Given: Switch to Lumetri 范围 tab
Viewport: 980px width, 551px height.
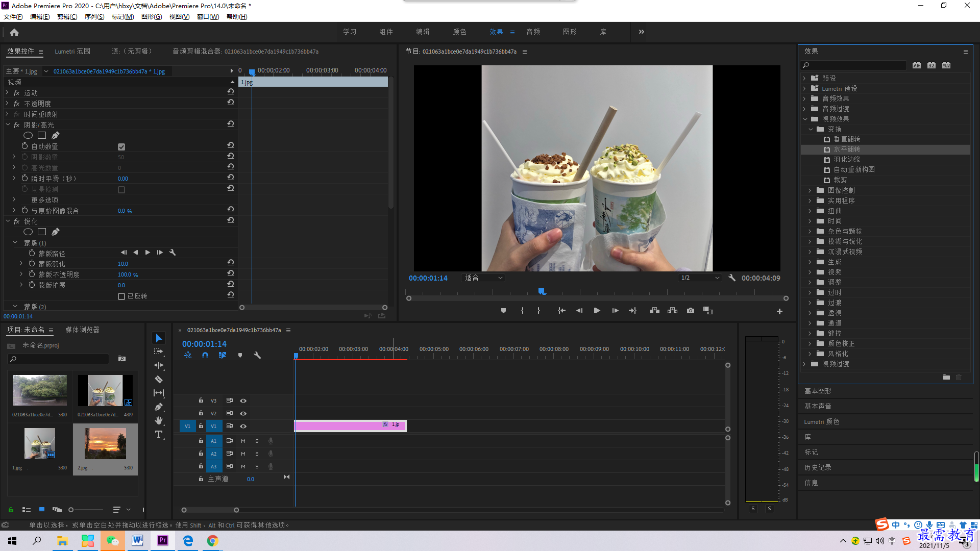Looking at the screenshot, I should [72, 52].
